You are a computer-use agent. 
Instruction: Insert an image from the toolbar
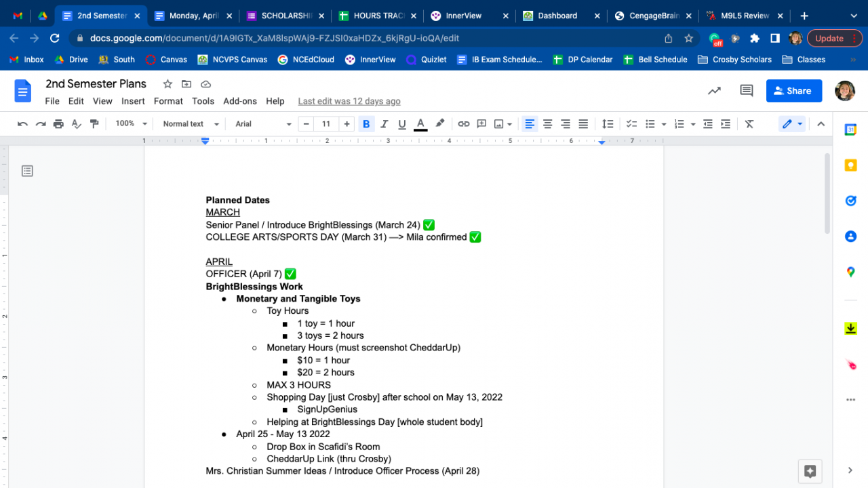click(x=500, y=124)
